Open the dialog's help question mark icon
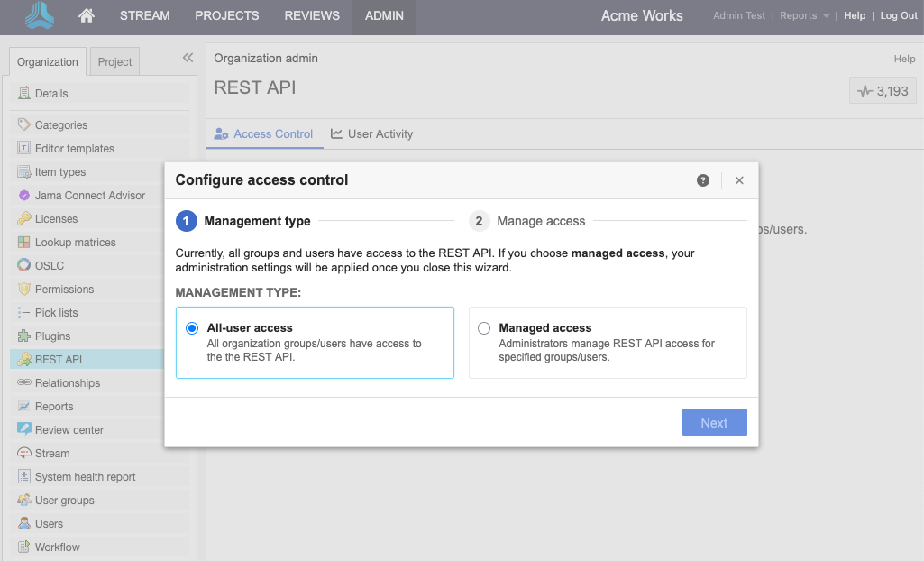Image resolution: width=924 pixels, height=561 pixels. 702,180
